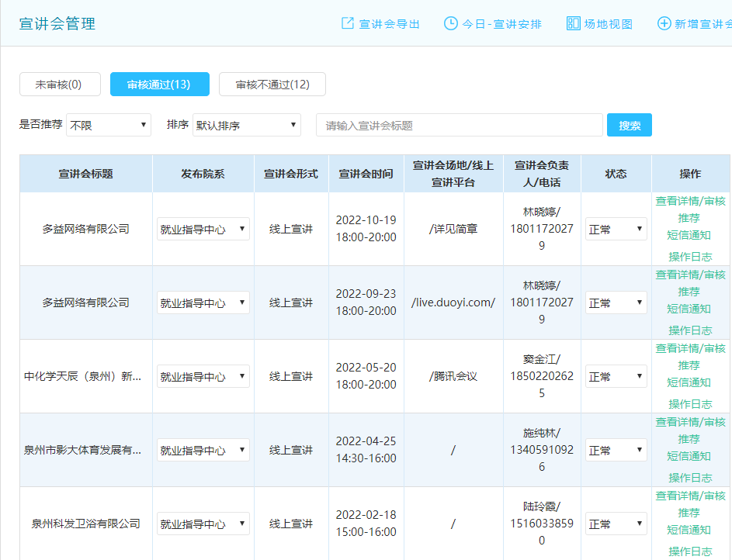Open the 排序 默认排序 dropdown
Viewport: 732px width, 560px height.
[247, 125]
